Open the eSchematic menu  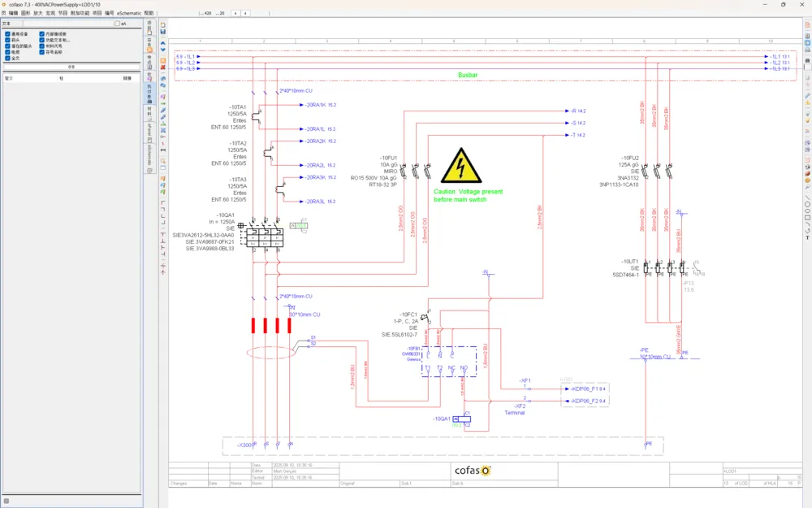[x=129, y=13]
